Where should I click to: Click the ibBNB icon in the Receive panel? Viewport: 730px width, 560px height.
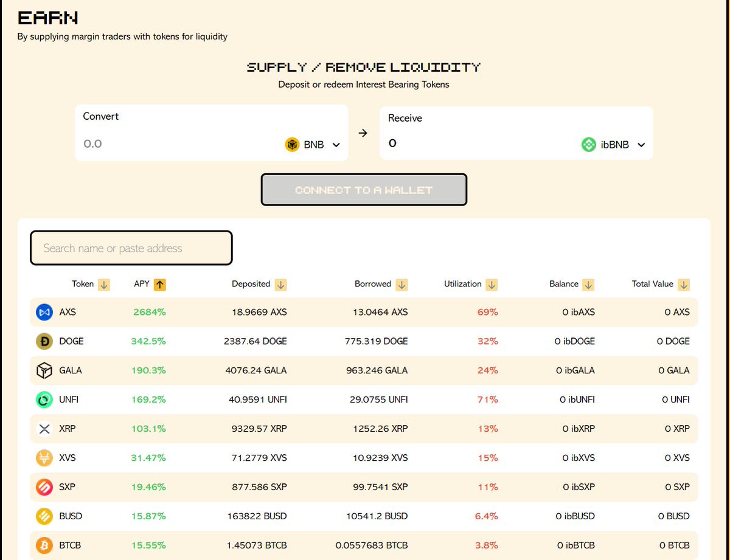(588, 144)
